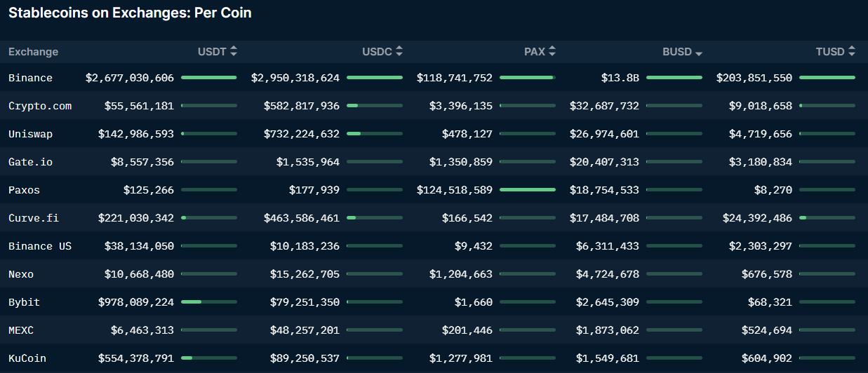868x373 pixels.
Task: Select the Curve.fi exchange row label
Action: (x=34, y=218)
